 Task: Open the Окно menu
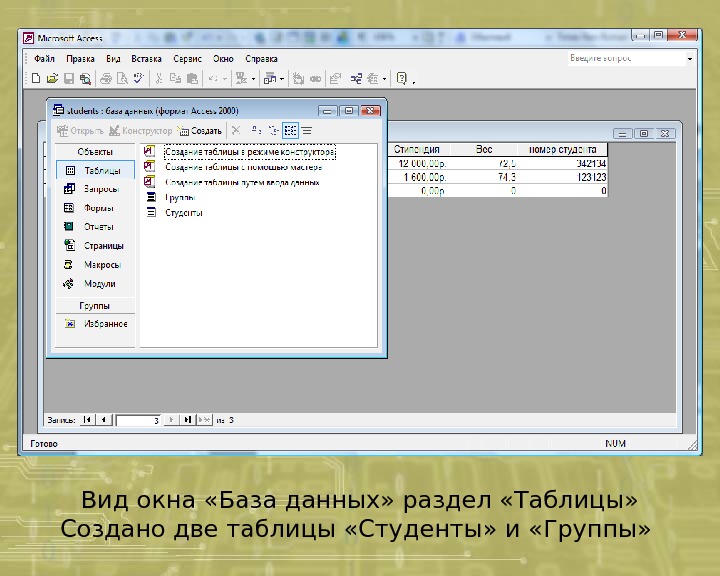(223, 59)
